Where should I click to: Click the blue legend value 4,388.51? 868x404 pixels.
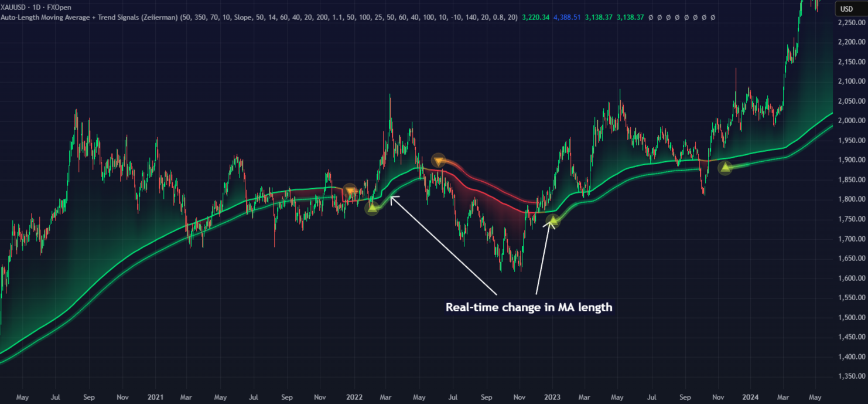click(x=566, y=18)
